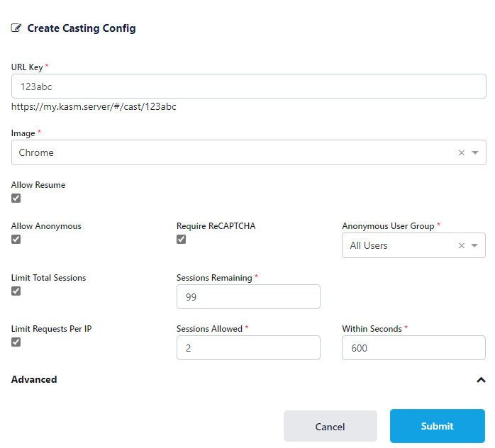Clear the All Users group selection

pyautogui.click(x=462, y=245)
